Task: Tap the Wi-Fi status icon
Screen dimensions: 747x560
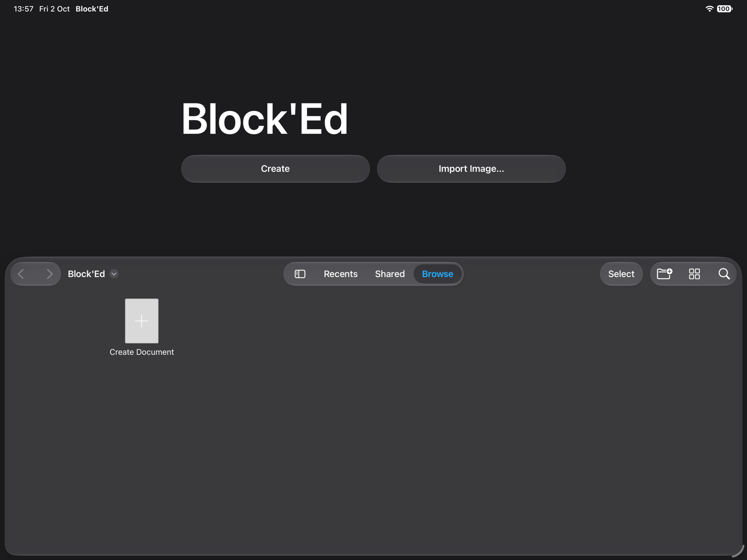Action: tap(709, 9)
